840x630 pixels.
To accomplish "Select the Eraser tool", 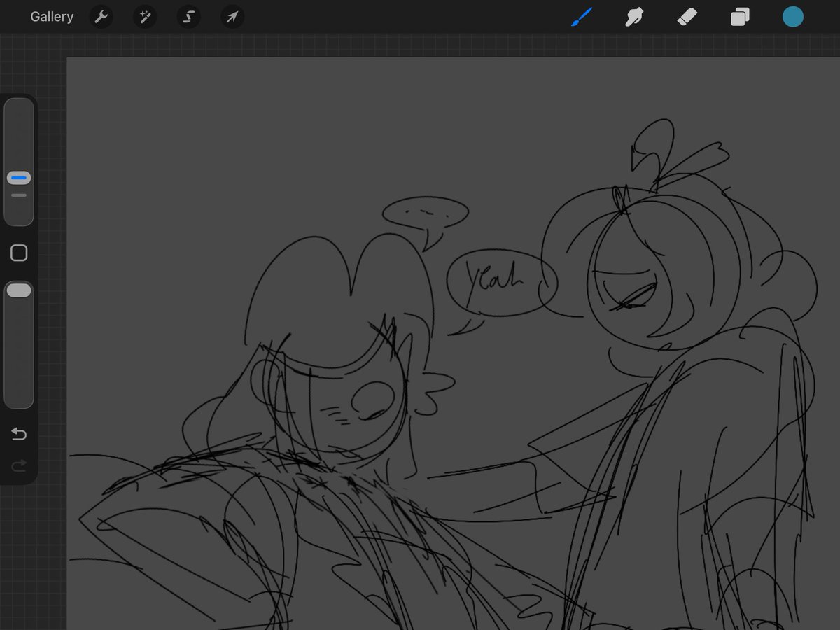I will coord(687,17).
